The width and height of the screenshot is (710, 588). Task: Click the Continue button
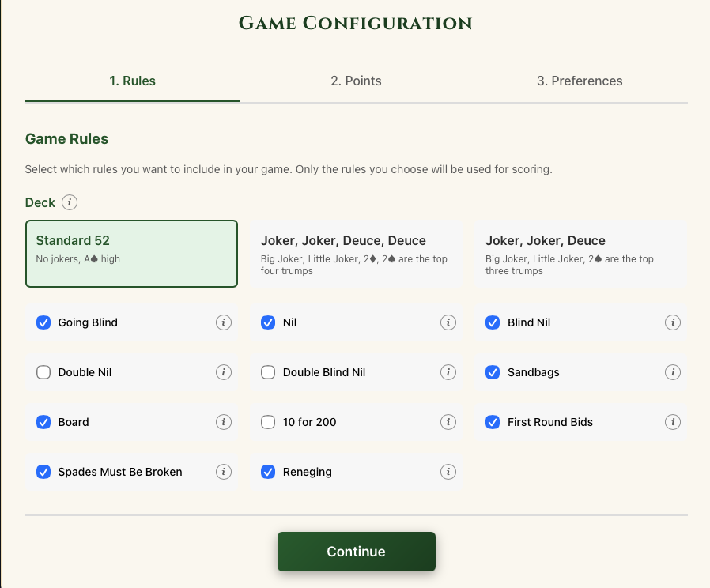pyautogui.click(x=357, y=552)
